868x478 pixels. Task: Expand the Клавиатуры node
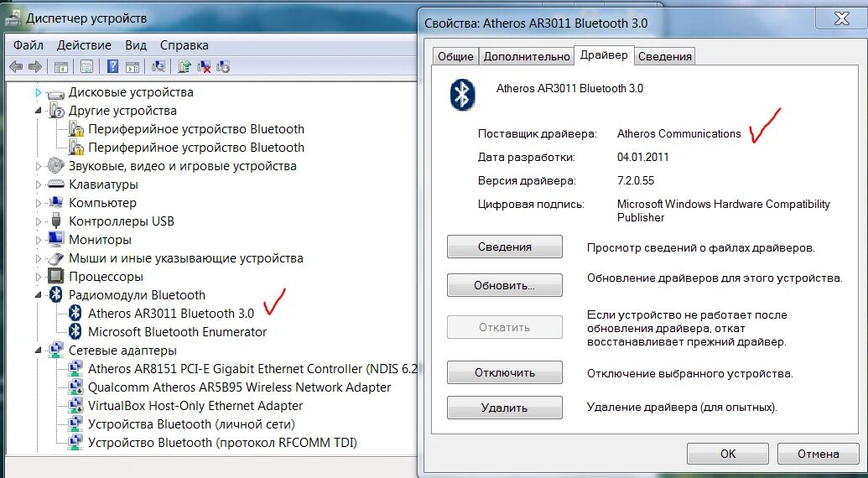click(x=39, y=184)
